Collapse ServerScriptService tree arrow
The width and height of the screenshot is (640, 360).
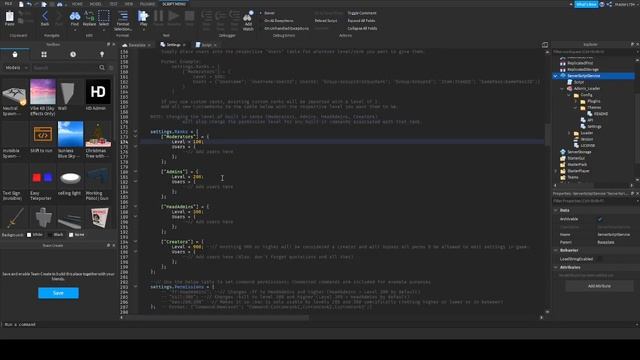coord(555,76)
